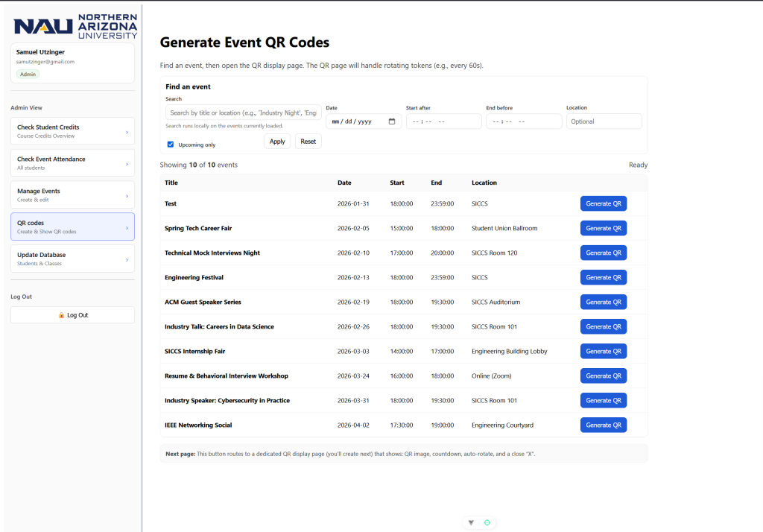
Task: Generate QR for Careers in Data Science talk
Action: 604,326
